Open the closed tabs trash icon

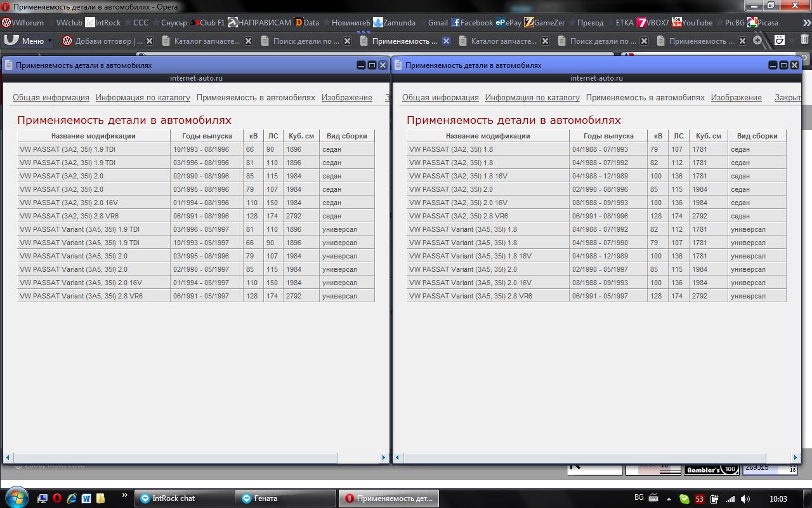tap(804, 41)
